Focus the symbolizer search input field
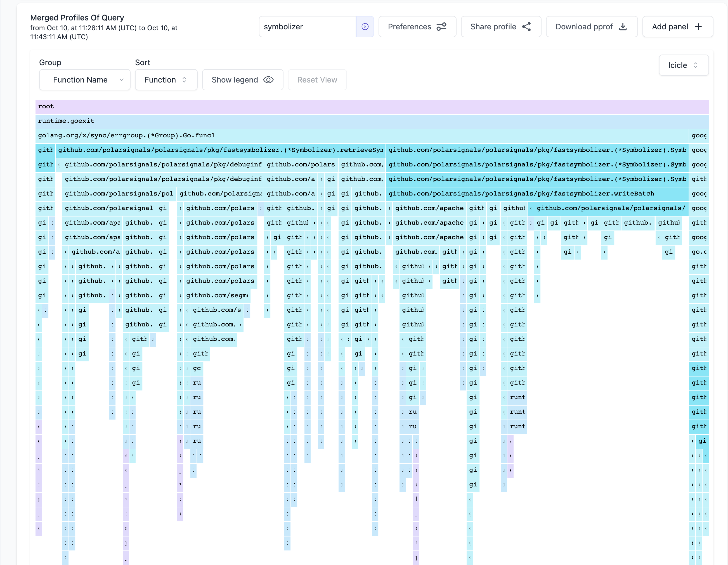 click(x=307, y=27)
